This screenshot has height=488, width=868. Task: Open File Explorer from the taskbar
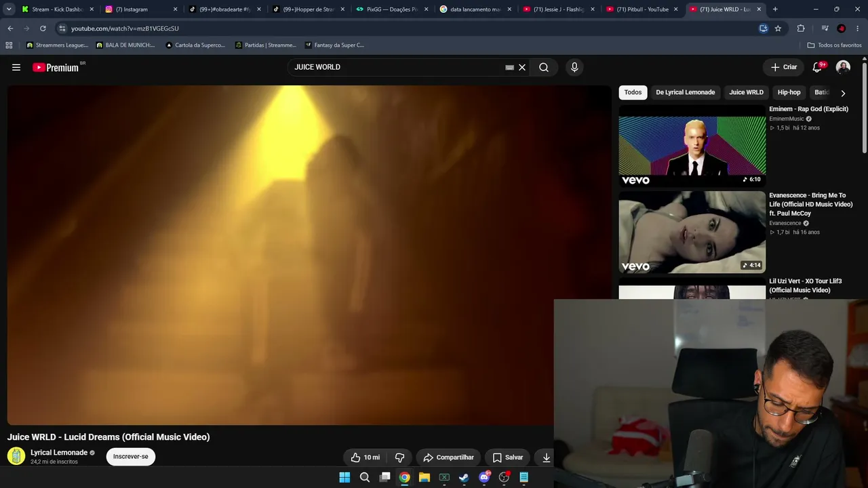click(x=425, y=477)
